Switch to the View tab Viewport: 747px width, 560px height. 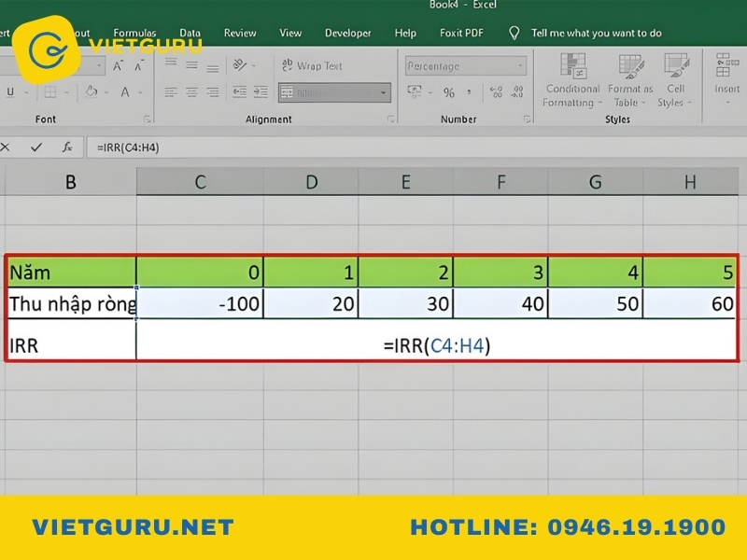point(290,33)
